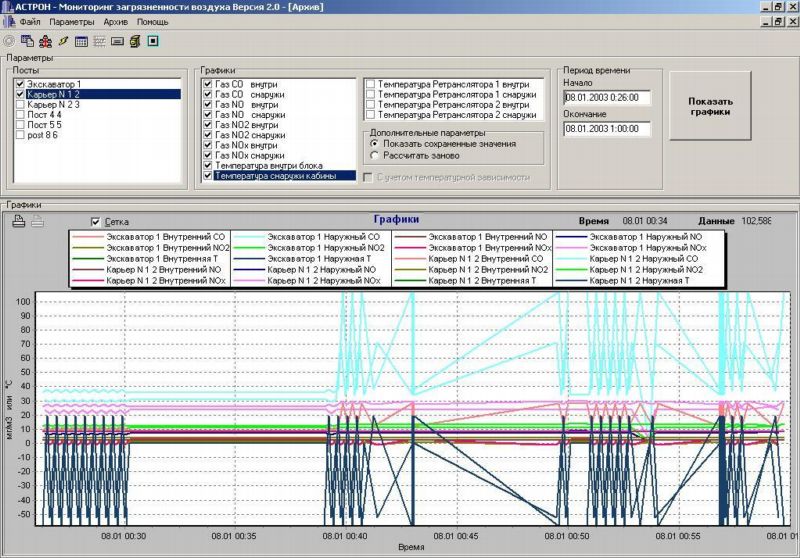800x558 pixels.
Task: Click the small keyboard-shaped toolbar icon
Action: (117, 41)
